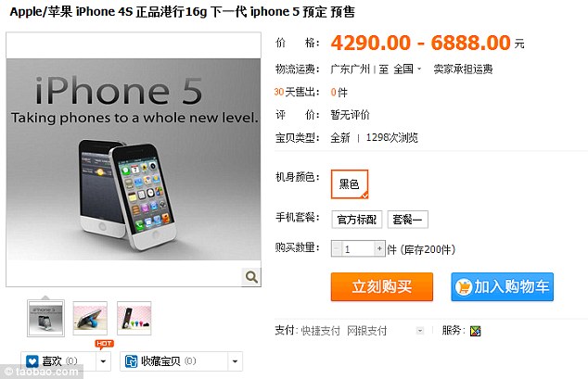
Task: Click the heart icon beside 喜欢
Action: (x=32, y=361)
